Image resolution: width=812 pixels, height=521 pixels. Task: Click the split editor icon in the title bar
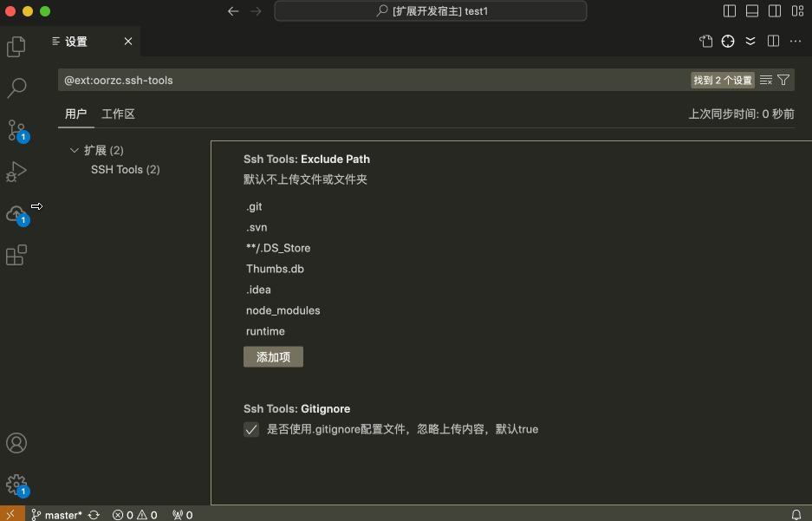pos(772,41)
